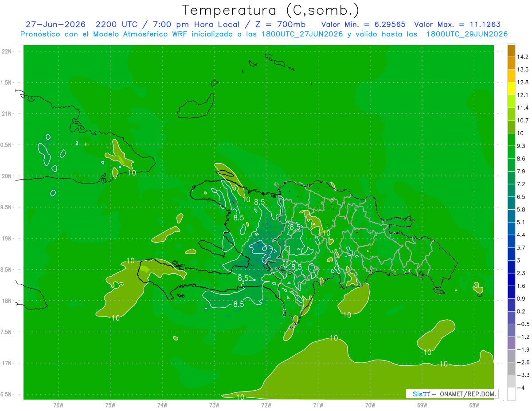This screenshot has height=411, width=532.
Task: Click "Valor Min. = 6.29565"
Action: click(363, 24)
